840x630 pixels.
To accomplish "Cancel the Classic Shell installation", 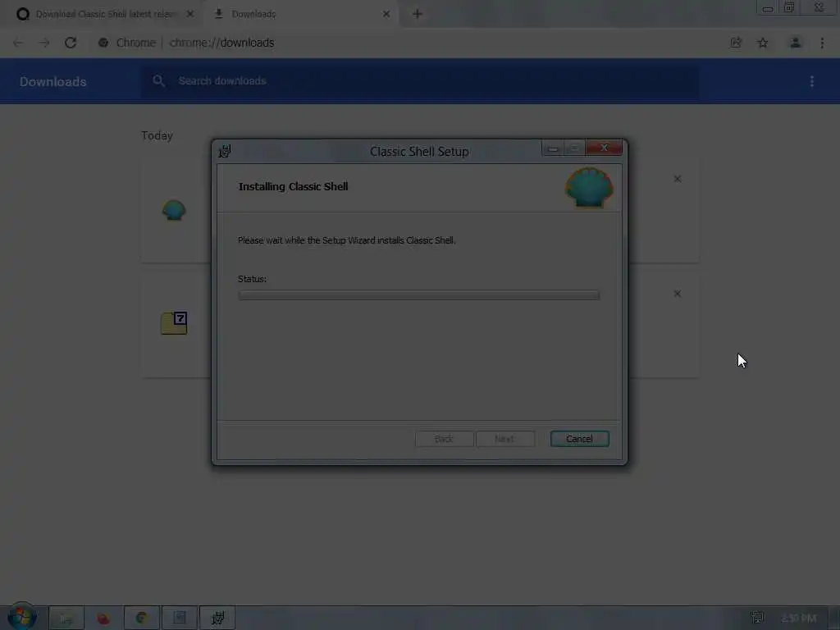I will coord(580,439).
